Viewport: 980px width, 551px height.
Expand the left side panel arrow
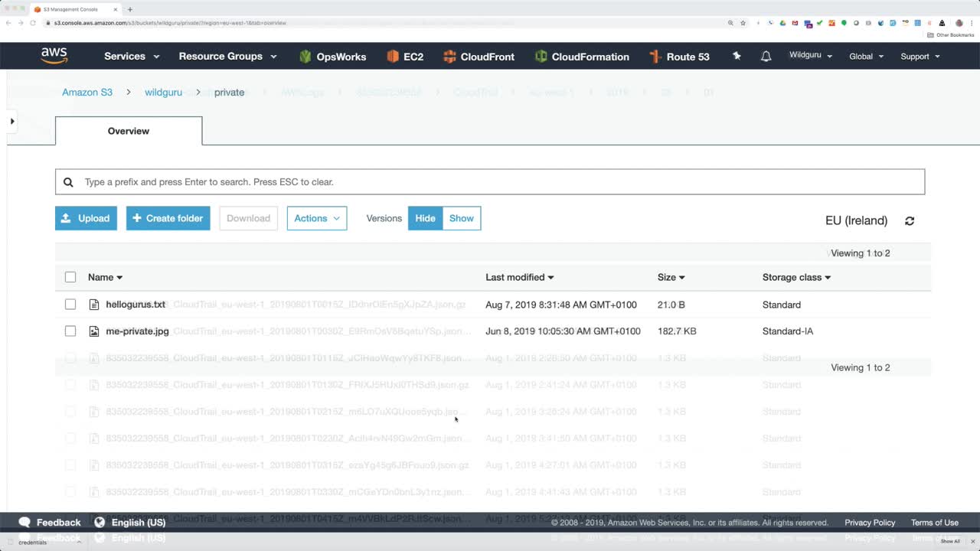[x=11, y=121]
